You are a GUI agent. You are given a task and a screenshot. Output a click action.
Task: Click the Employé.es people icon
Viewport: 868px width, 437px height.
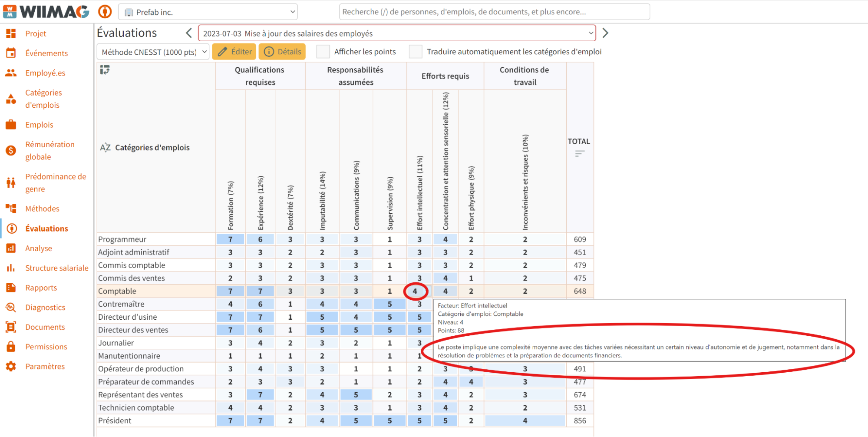(11, 73)
